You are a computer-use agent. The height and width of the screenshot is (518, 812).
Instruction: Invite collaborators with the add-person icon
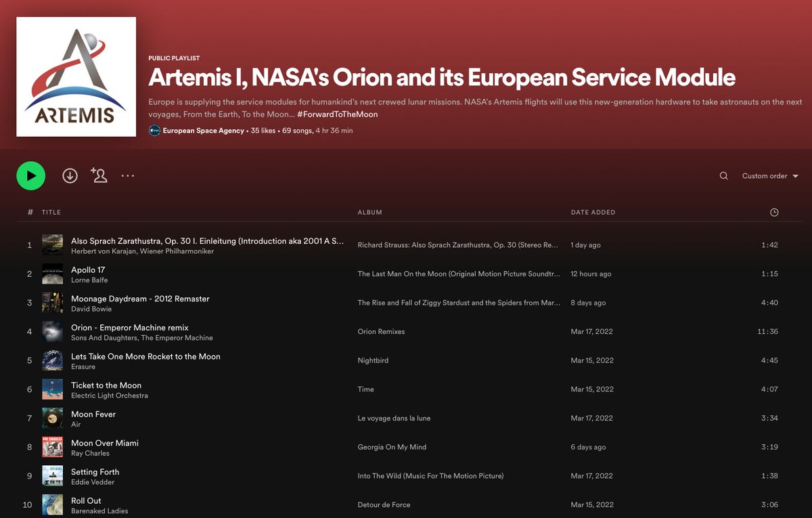pyautogui.click(x=99, y=176)
